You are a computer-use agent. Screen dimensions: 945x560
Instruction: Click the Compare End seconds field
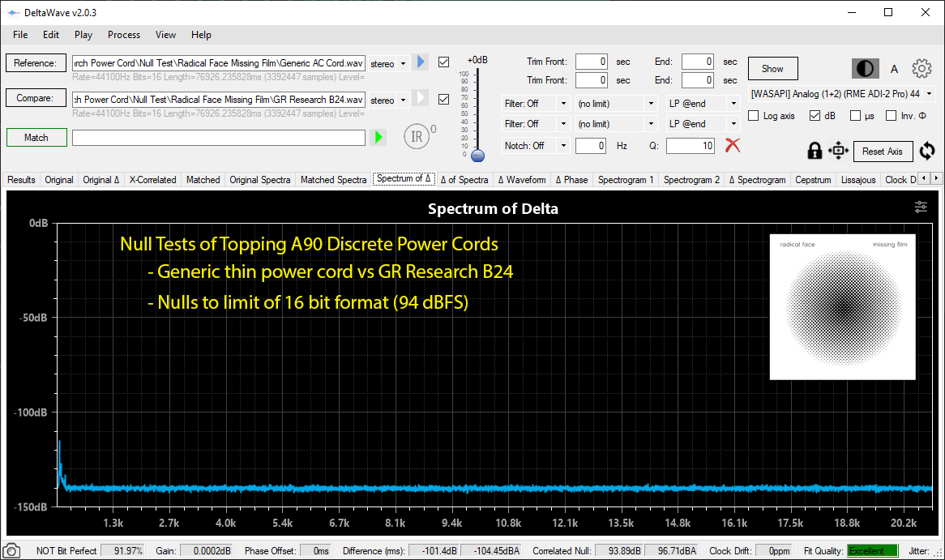tap(697, 80)
